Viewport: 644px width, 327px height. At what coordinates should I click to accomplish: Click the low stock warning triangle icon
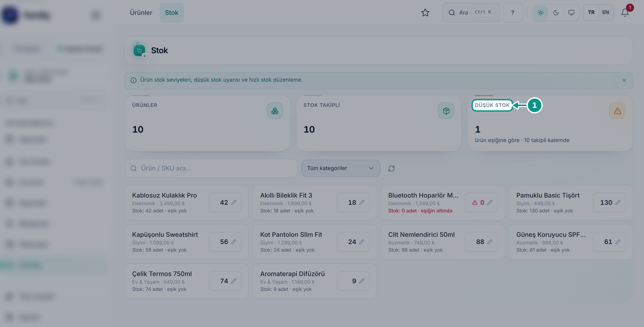pyautogui.click(x=617, y=111)
